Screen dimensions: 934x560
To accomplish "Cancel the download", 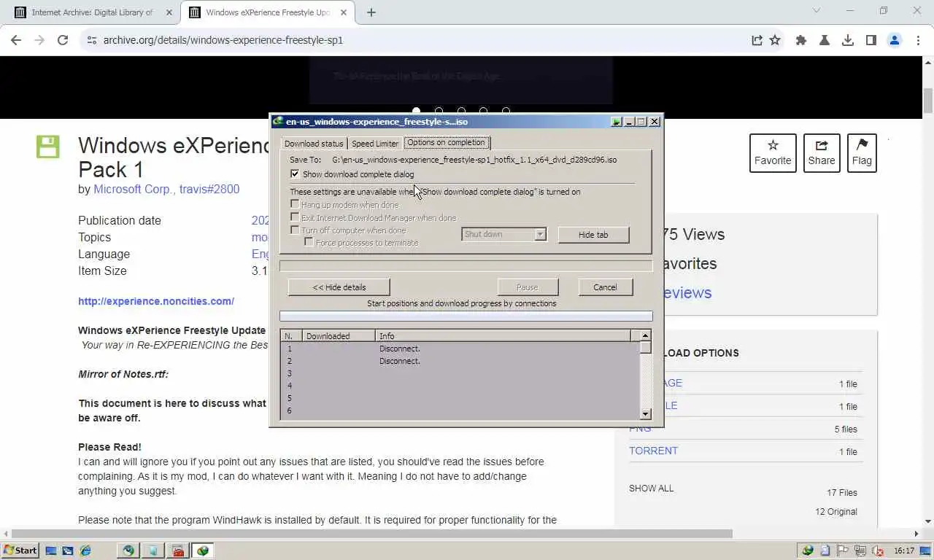I will (605, 287).
